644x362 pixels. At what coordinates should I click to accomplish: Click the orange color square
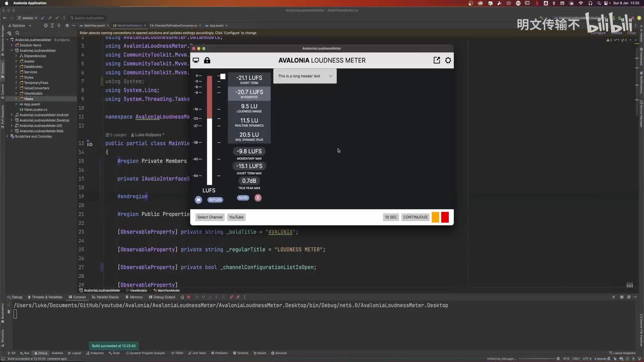click(436, 217)
